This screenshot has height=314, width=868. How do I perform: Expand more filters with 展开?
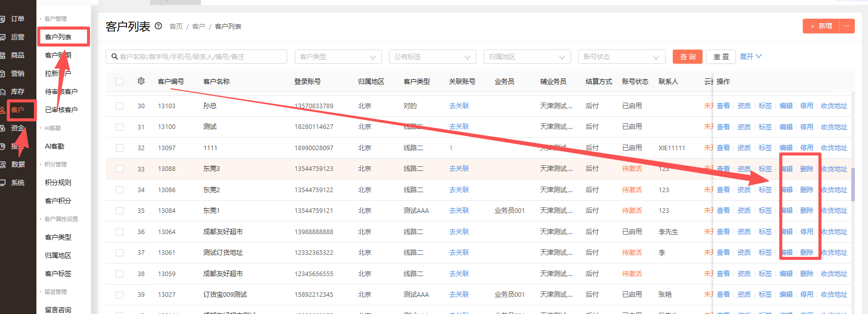751,57
